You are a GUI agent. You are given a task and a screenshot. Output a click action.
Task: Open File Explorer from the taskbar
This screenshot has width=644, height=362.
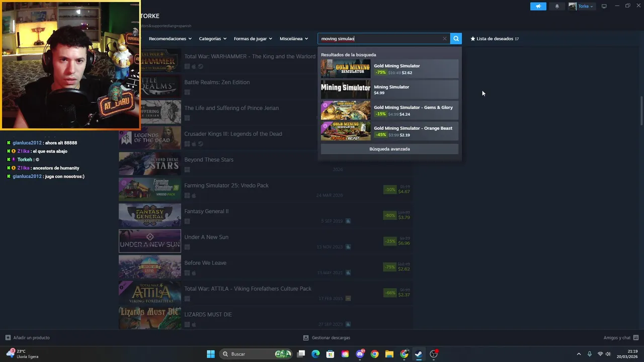point(389,354)
